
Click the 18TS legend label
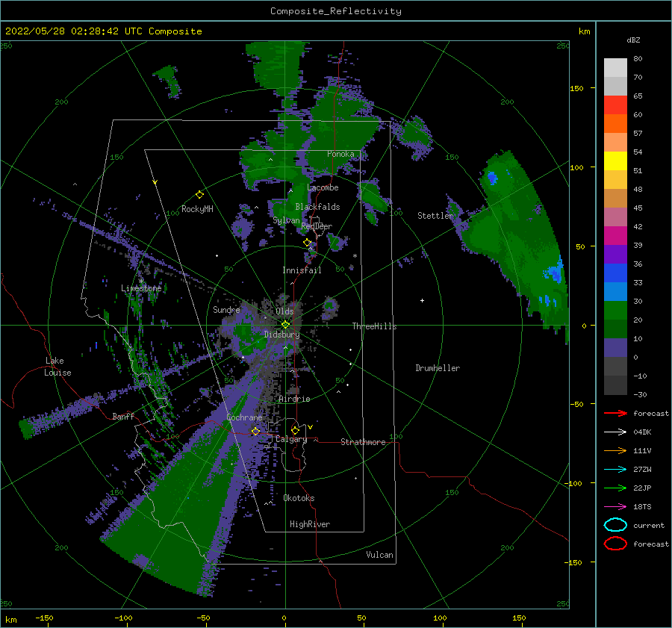[642, 507]
